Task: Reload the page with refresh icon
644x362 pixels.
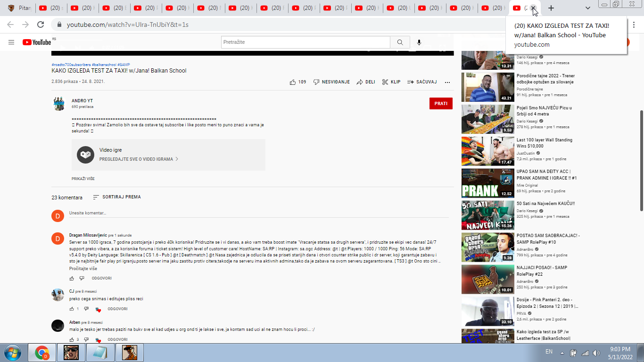Action: [41, 25]
